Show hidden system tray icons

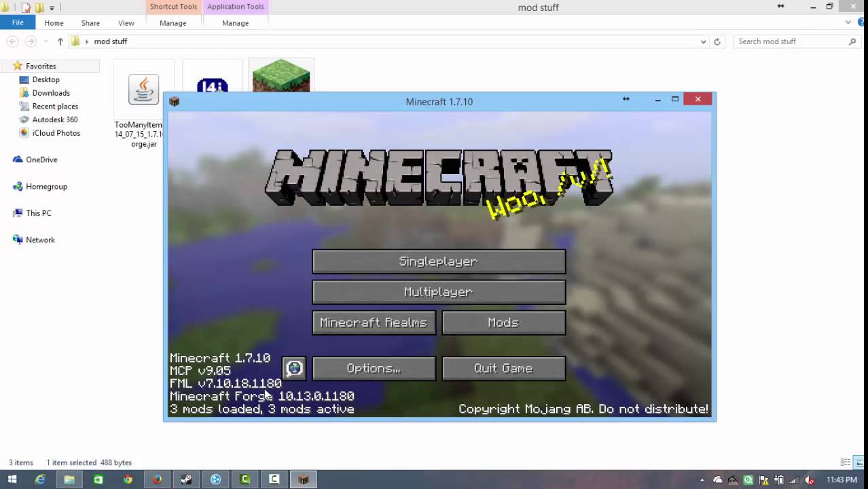tap(703, 479)
